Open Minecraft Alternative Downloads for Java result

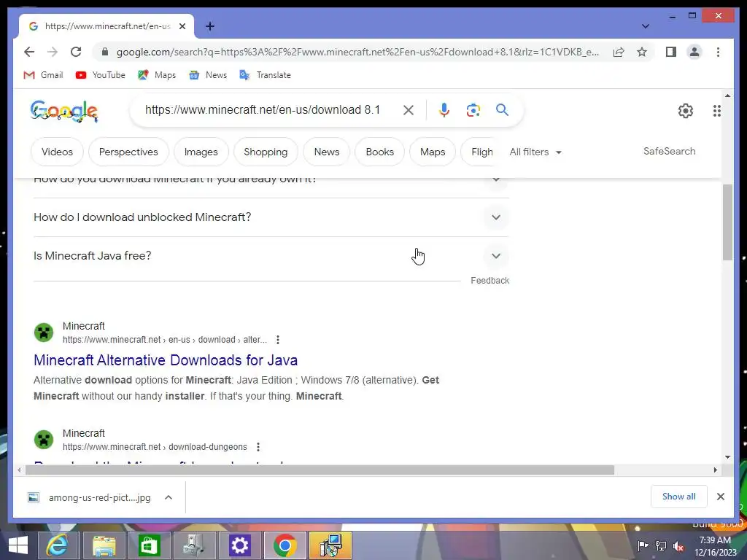pyautogui.click(x=166, y=360)
